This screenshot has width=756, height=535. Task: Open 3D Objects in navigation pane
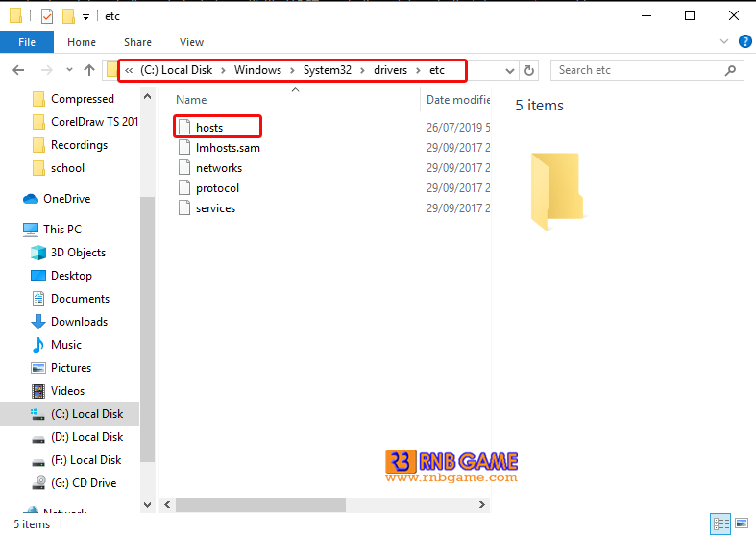tap(78, 253)
